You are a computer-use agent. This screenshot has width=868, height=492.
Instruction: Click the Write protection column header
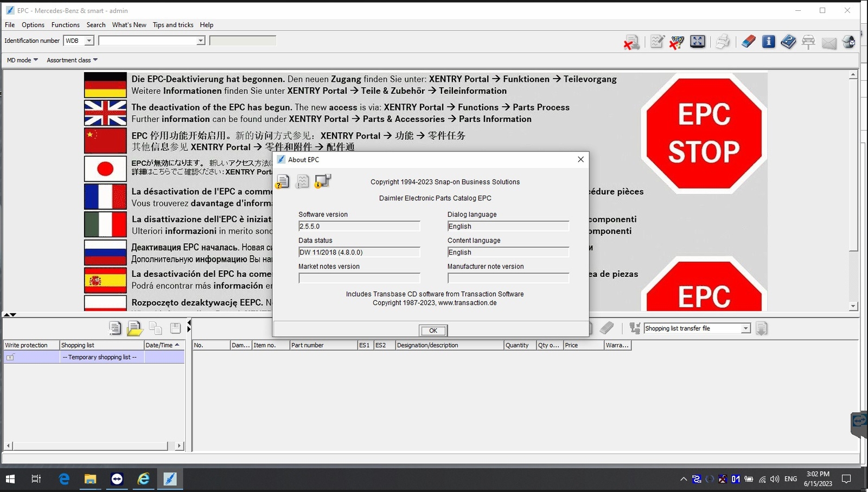tap(31, 345)
